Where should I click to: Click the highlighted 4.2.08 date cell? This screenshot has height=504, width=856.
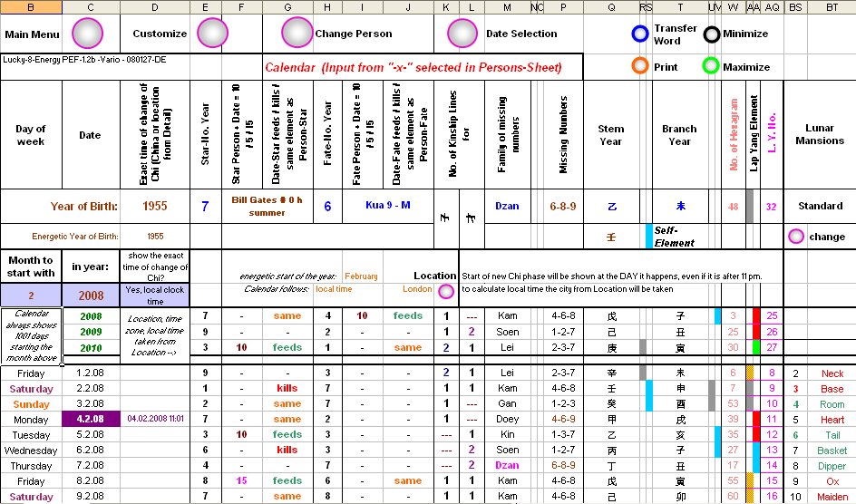click(90, 420)
